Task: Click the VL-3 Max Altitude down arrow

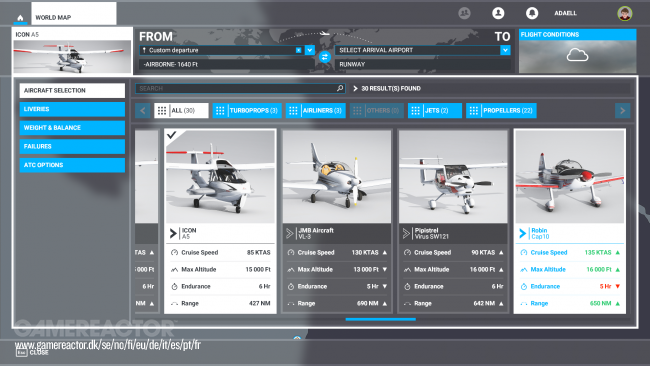Action: tap(385, 269)
